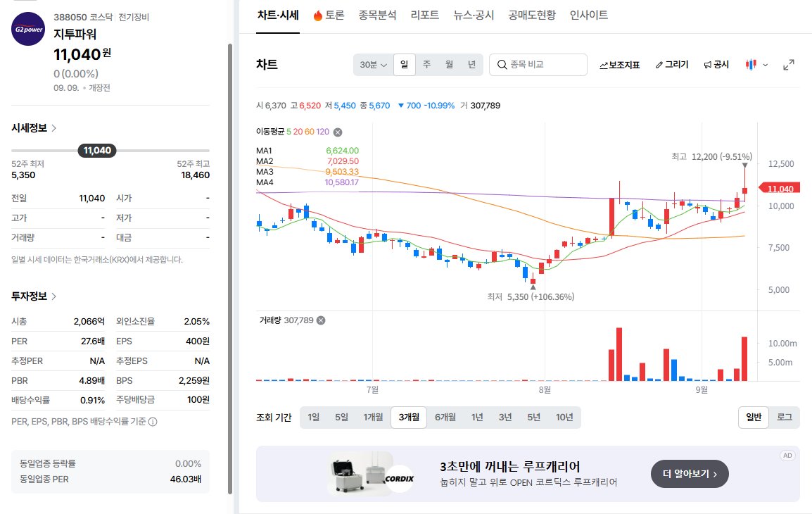Image resolution: width=812 pixels, height=514 pixels.
Task: Go to the 뉴스·공시 tab
Action: pyautogui.click(x=474, y=15)
